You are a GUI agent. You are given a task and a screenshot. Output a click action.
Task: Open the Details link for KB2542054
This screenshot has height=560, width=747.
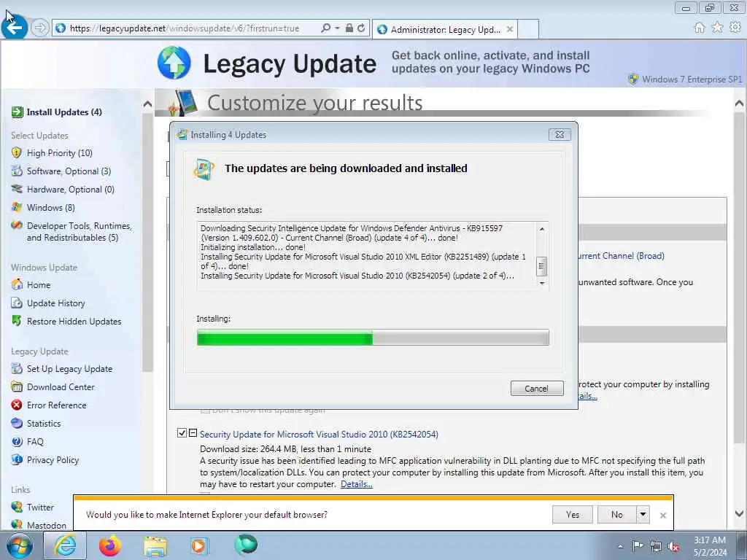pos(356,484)
